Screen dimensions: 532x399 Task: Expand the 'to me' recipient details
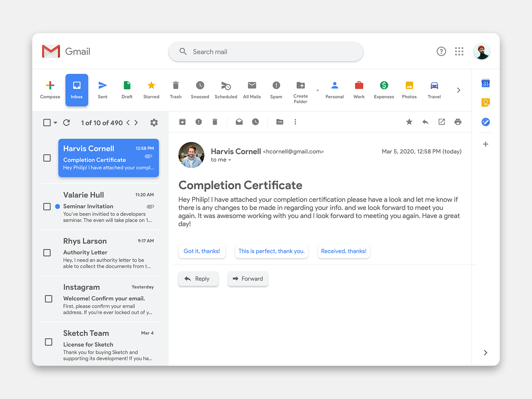(221, 160)
